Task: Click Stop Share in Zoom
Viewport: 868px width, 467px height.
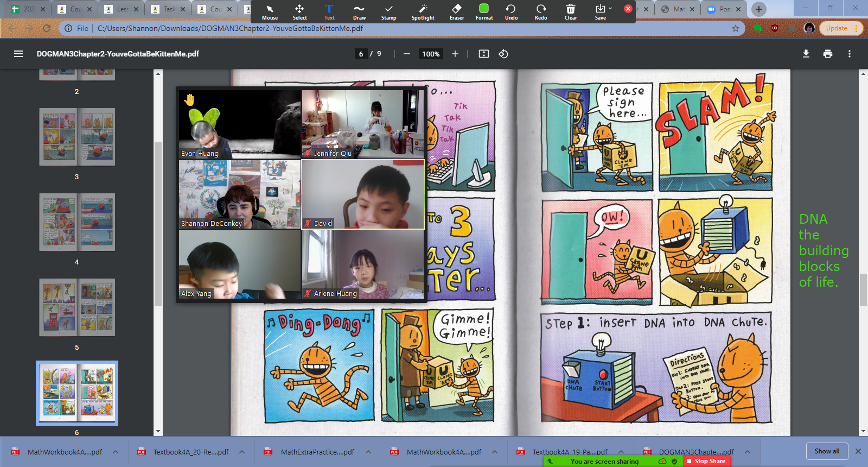Action: tap(706, 461)
